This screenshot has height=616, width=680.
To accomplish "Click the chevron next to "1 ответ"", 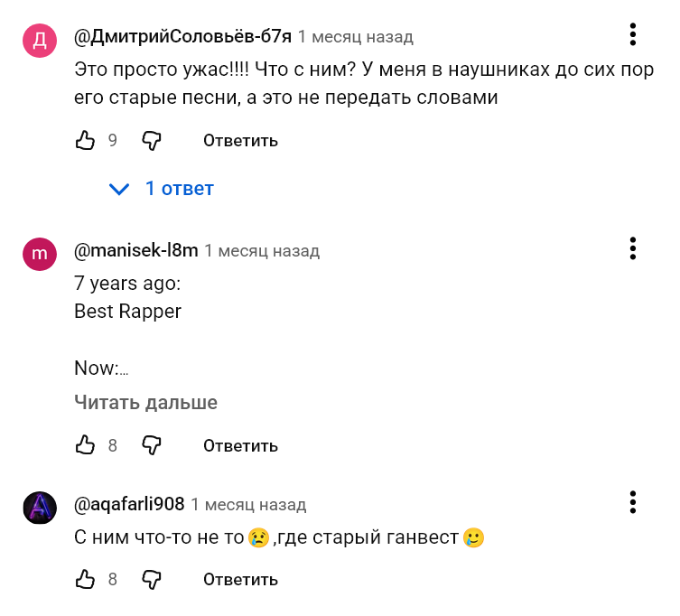I will tap(119, 189).
